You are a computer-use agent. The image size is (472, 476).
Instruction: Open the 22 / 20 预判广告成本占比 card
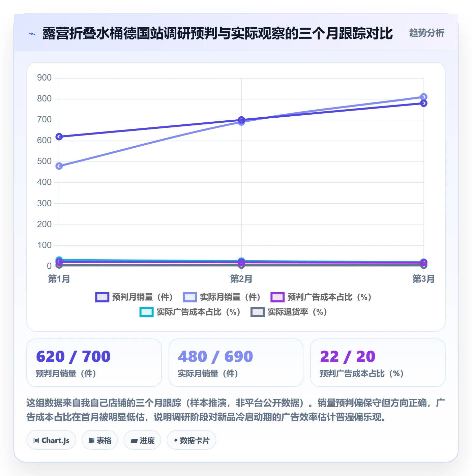(378, 363)
